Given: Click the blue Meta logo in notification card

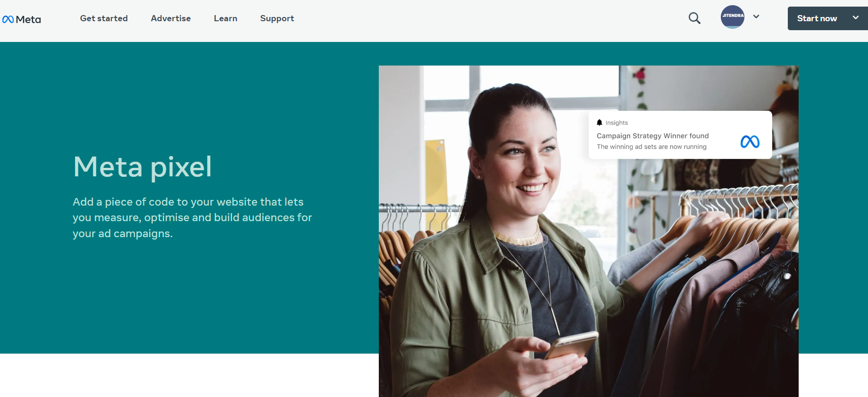Looking at the screenshot, I should pyautogui.click(x=750, y=141).
